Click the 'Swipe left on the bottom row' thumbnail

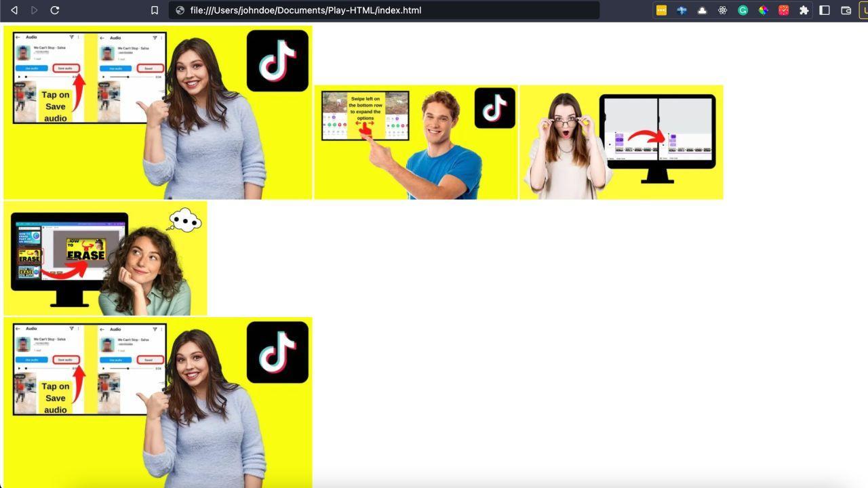[x=416, y=142]
